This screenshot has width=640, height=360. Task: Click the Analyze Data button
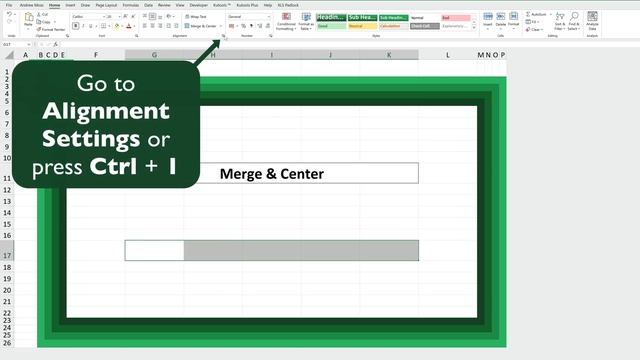(x=592, y=21)
